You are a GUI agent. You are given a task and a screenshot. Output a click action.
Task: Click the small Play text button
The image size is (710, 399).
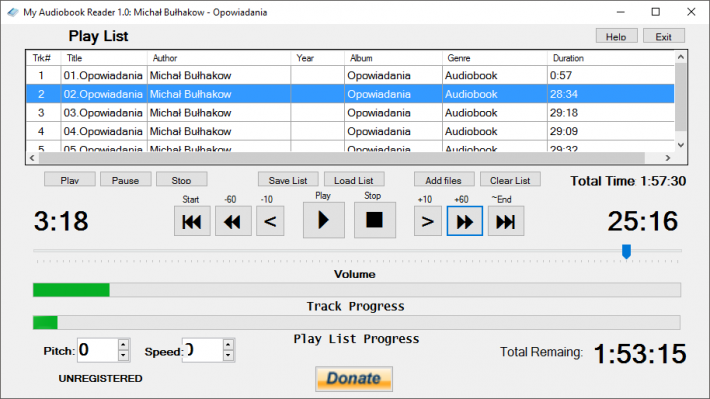70,180
